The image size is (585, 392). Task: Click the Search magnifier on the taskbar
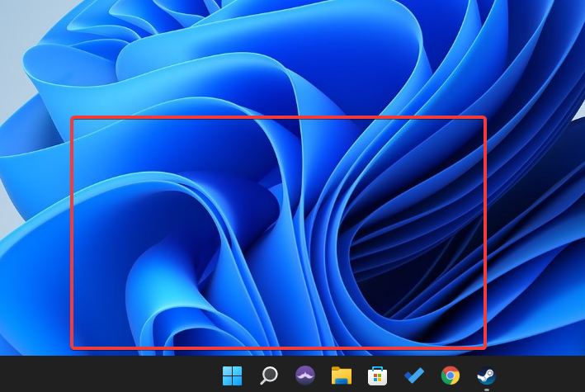pos(268,375)
